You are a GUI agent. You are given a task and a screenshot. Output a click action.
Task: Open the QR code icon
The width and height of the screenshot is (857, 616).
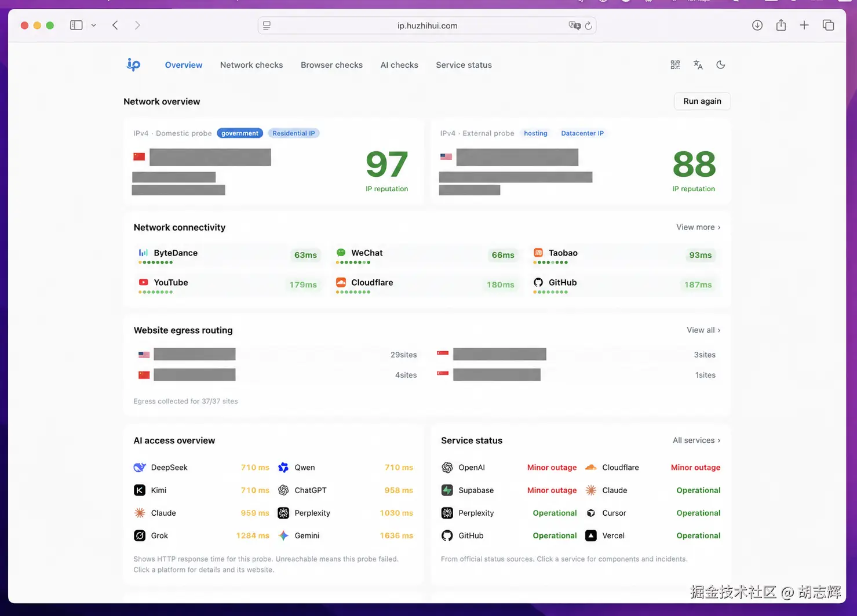pyautogui.click(x=675, y=65)
